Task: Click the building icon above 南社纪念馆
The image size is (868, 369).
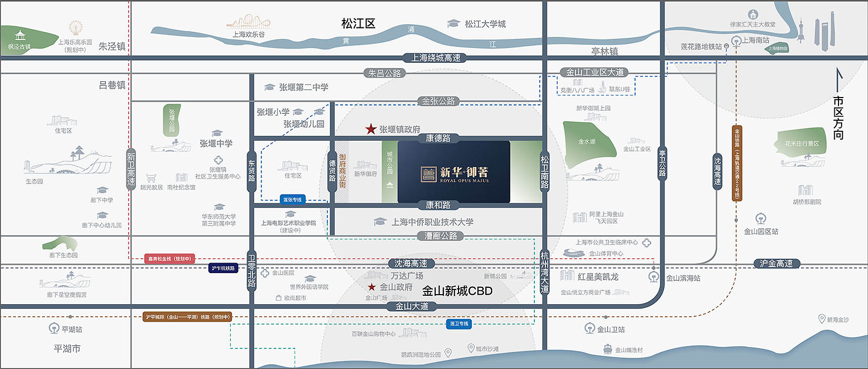Action: point(181,178)
